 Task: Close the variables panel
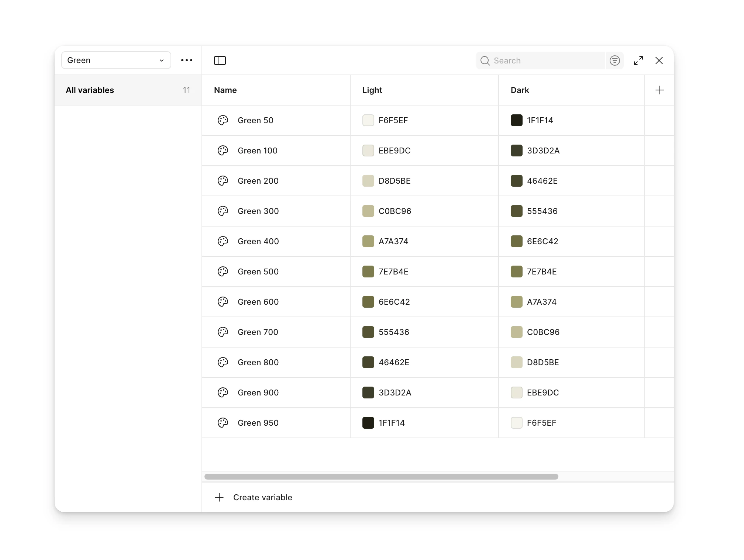(659, 61)
